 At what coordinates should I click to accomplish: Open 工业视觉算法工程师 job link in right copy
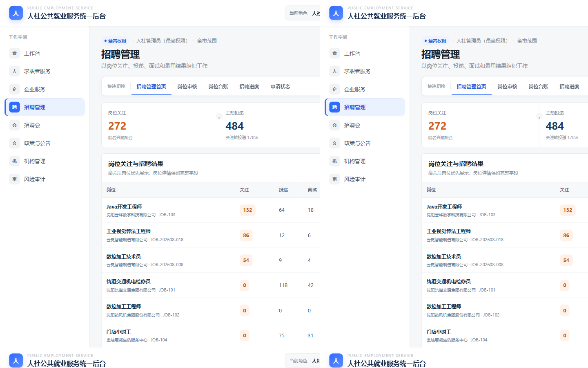(x=449, y=231)
